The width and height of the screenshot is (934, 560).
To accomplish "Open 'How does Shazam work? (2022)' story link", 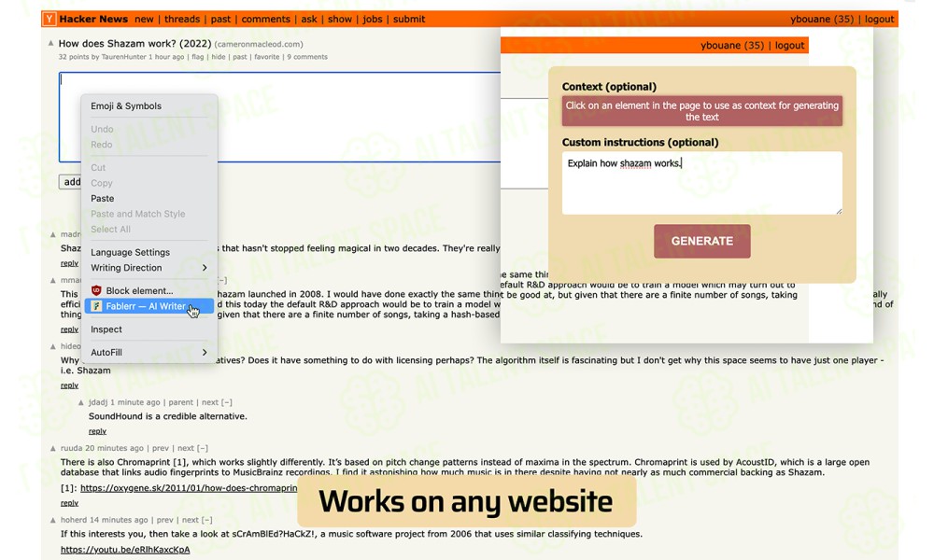I will (134, 44).
